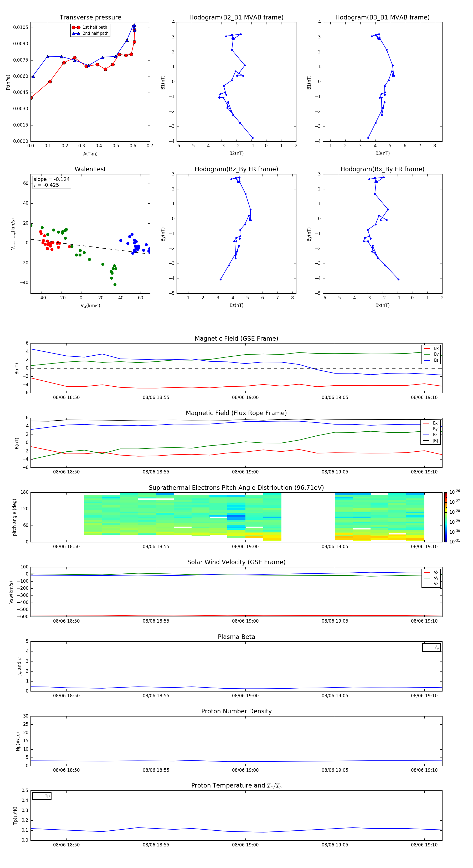Click the "B2(nT)" x-axis label
Screen dimensions: 473x868
pos(236,153)
